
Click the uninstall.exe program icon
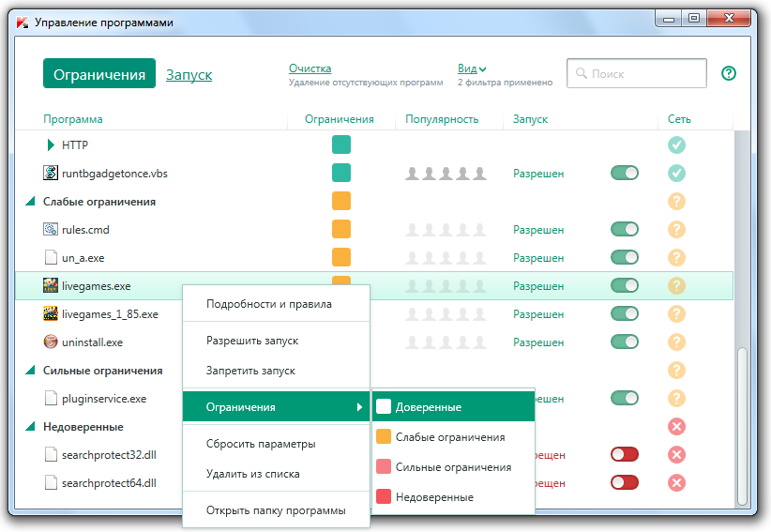click(51, 342)
